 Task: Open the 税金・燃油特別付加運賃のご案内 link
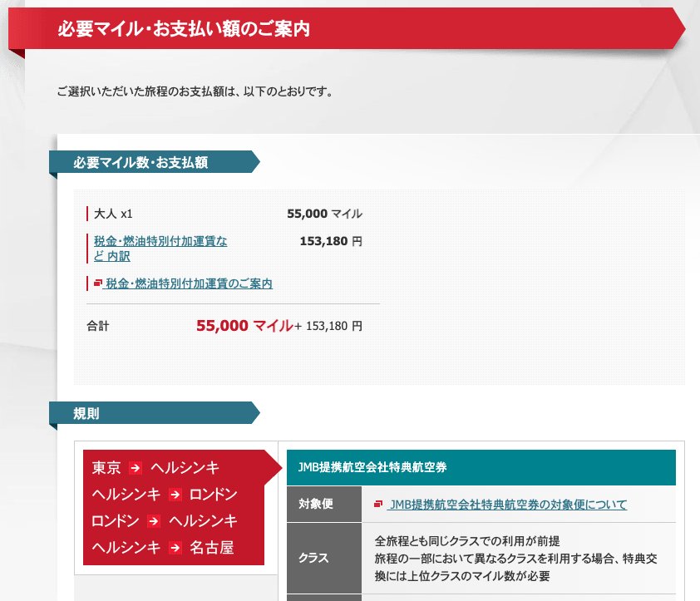pyautogui.click(x=189, y=283)
